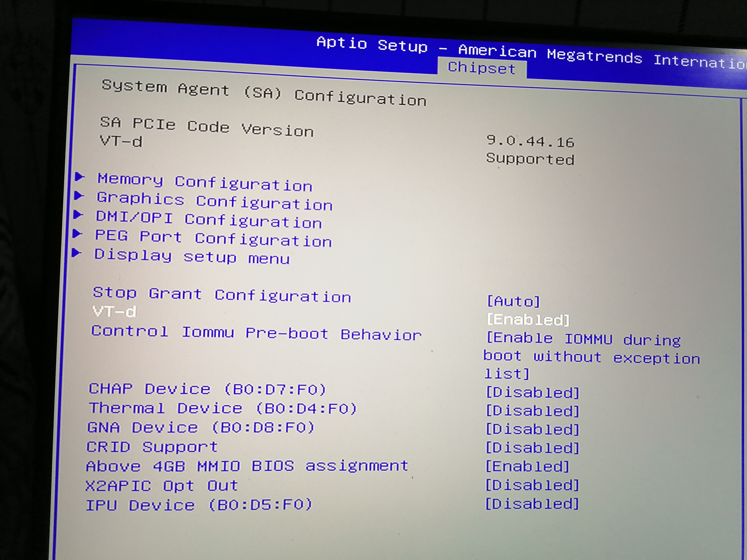The height and width of the screenshot is (560, 747).
Task: Expand PEG Port Configuration arrow
Action: click(78, 233)
